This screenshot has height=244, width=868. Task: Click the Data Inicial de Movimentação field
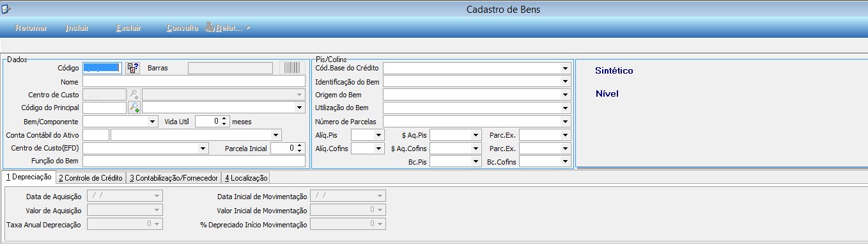[348, 196]
